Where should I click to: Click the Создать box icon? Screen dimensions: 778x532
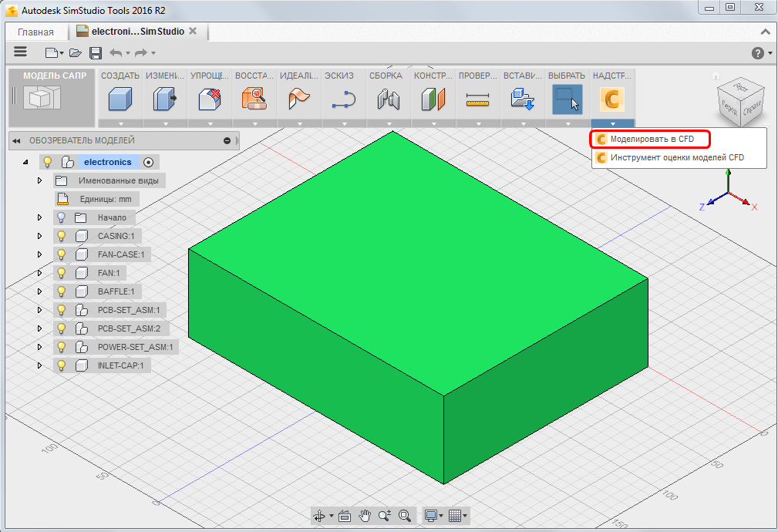(x=120, y=98)
